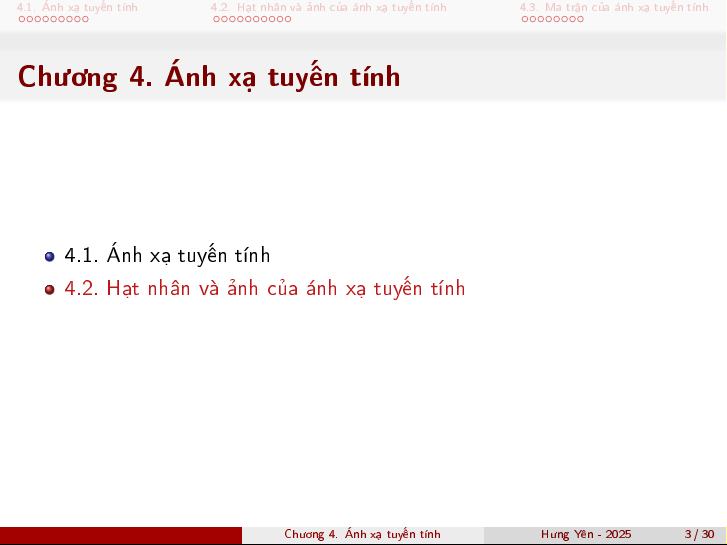Click the '3 / 30' page counter
The width and height of the screenshot is (727, 545).
699,535
